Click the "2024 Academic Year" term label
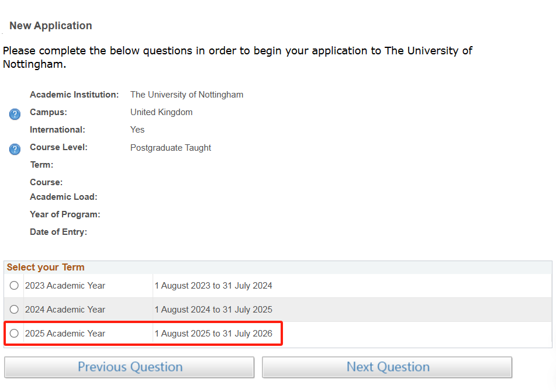Screen dimensions: 556x392 (x=65, y=310)
